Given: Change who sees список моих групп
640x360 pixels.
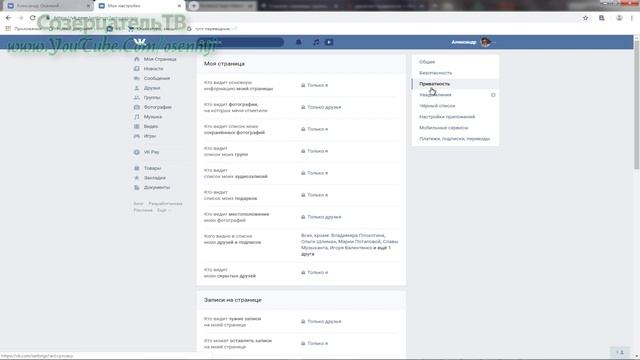Looking at the screenshot, I should click(x=315, y=151).
